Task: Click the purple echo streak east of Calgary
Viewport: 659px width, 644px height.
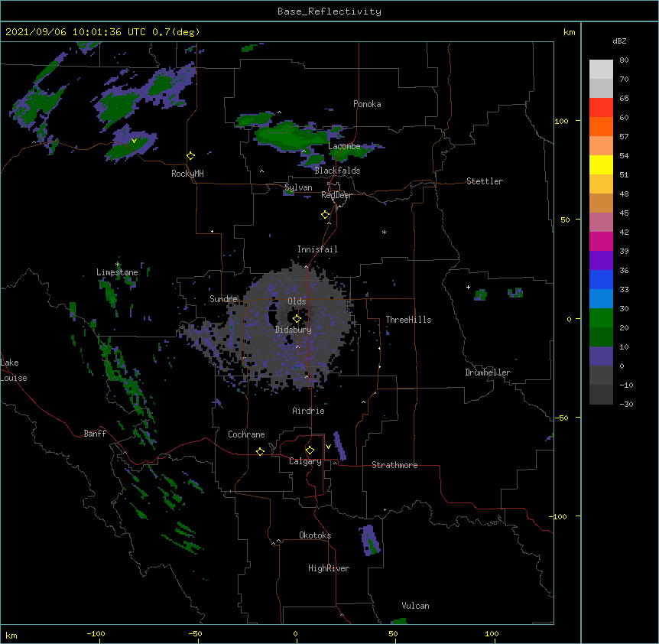Action: coord(340,446)
